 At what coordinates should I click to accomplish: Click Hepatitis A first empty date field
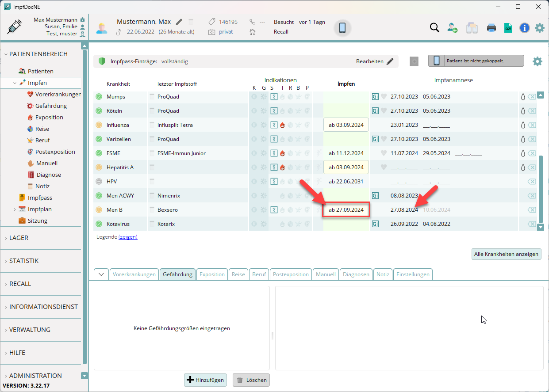pos(404,167)
